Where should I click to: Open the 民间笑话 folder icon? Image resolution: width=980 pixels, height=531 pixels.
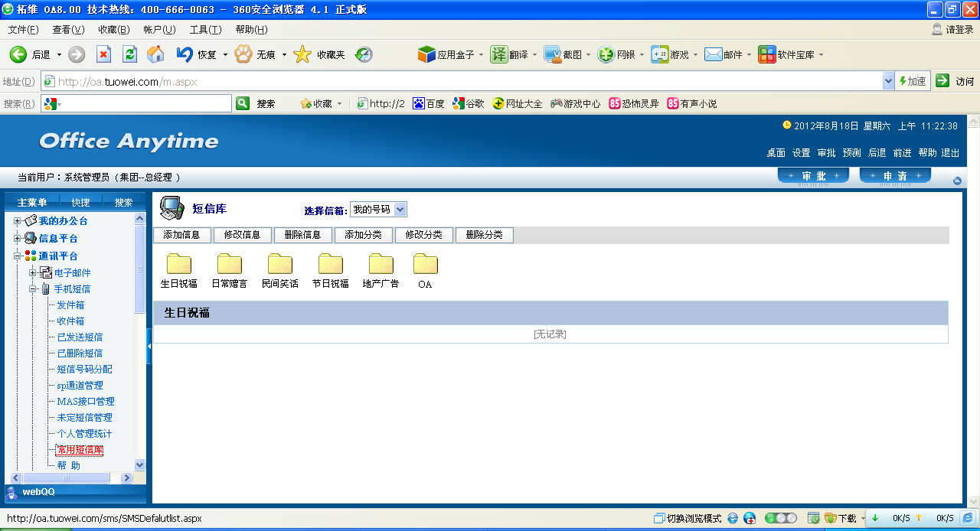[x=280, y=264]
